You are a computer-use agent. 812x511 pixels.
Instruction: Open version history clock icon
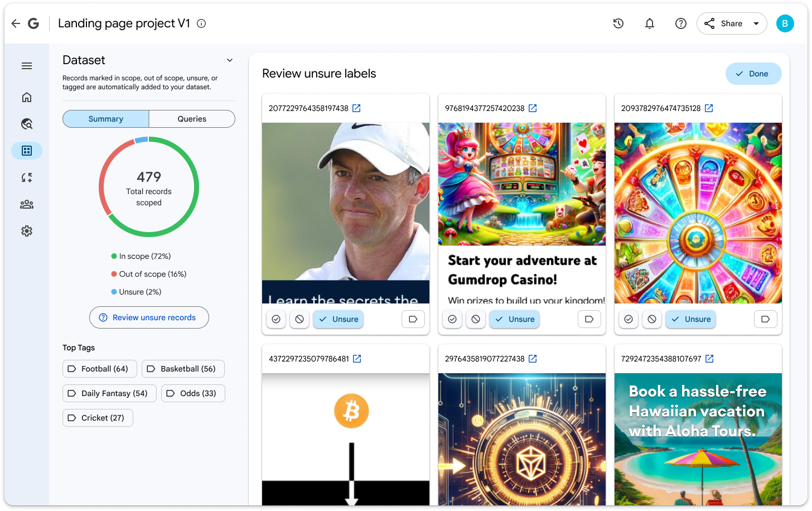click(618, 23)
